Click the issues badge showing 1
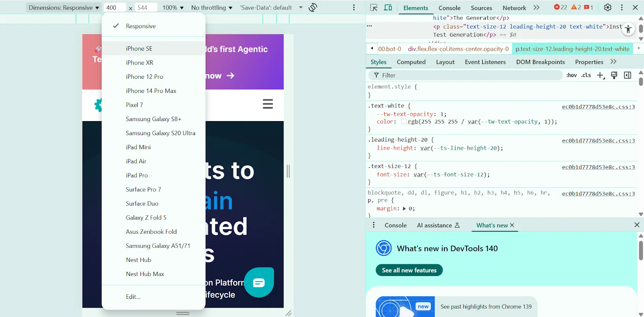Screen dimensions: 644x317 click(x=589, y=7)
